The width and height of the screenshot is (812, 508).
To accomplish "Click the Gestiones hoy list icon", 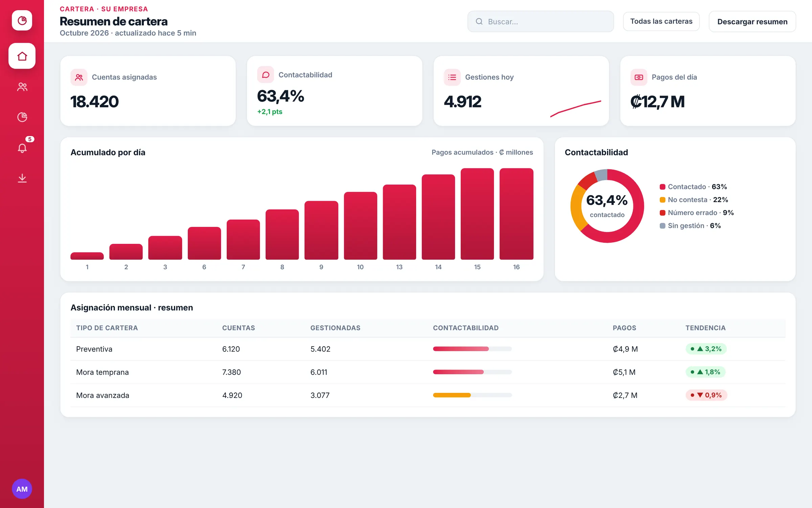I will [452, 77].
